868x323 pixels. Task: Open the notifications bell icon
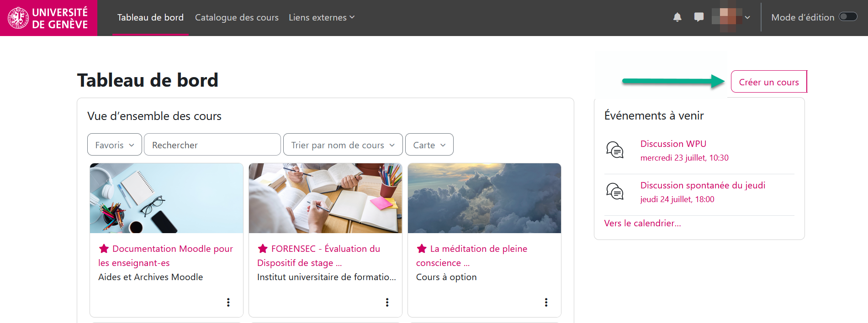coord(677,17)
